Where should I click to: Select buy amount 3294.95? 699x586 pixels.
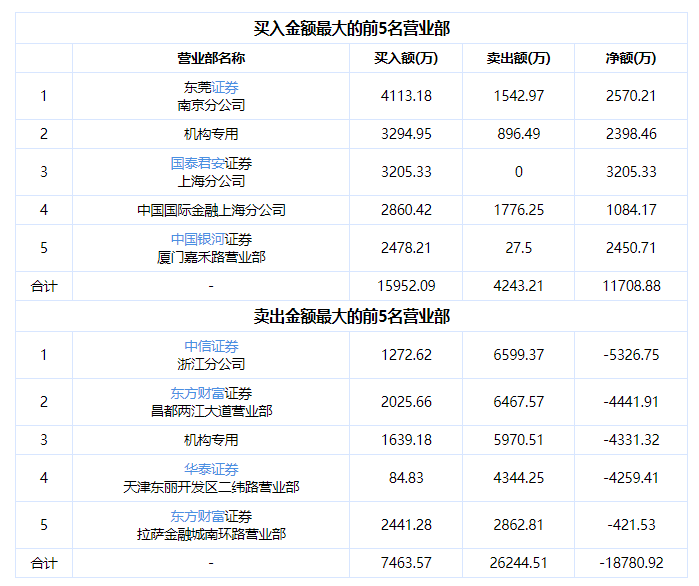coord(406,134)
